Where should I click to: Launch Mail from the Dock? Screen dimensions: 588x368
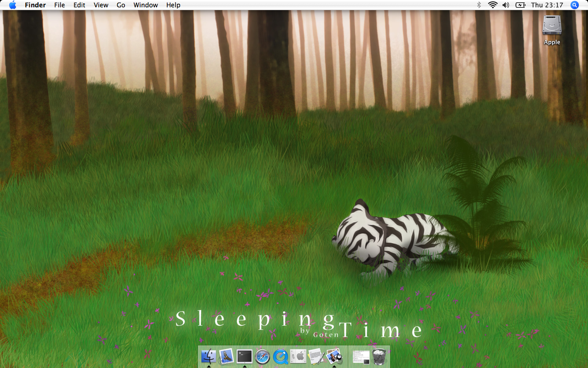(226, 356)
